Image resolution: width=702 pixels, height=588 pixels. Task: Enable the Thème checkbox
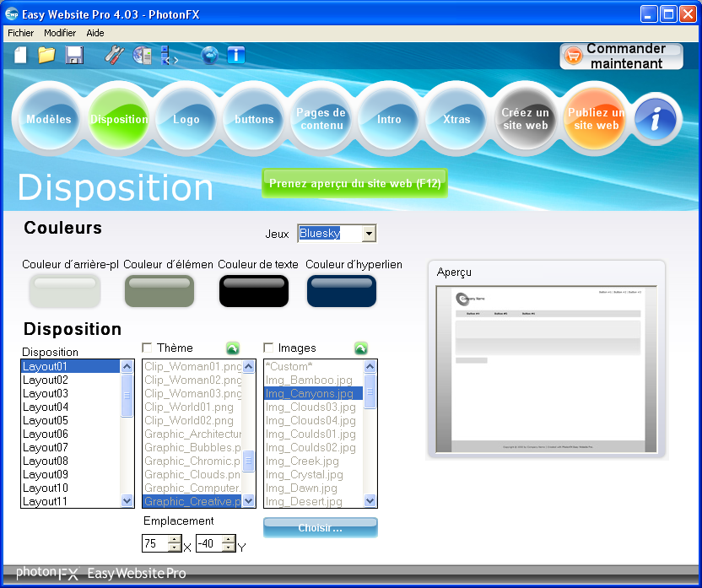[x=147, y=348]
